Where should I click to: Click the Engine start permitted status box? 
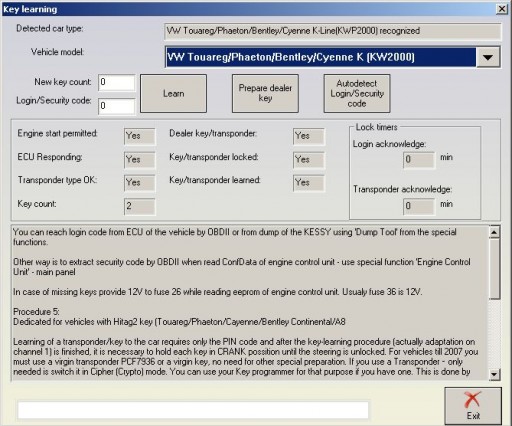pyautogui.click(x=140, y=136)
